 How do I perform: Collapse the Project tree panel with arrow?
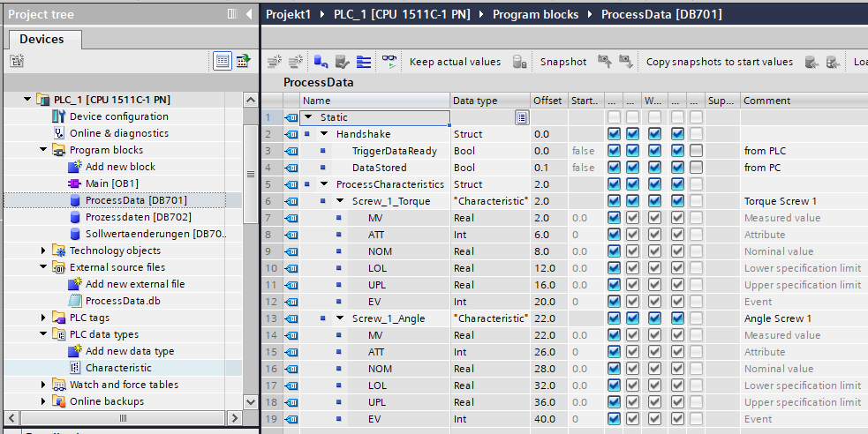[248, 14]
